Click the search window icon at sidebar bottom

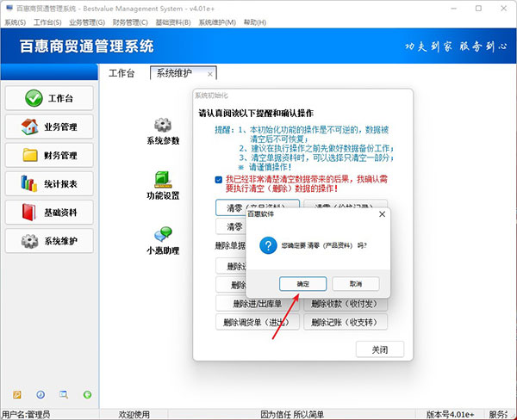(x=64, y=394)
